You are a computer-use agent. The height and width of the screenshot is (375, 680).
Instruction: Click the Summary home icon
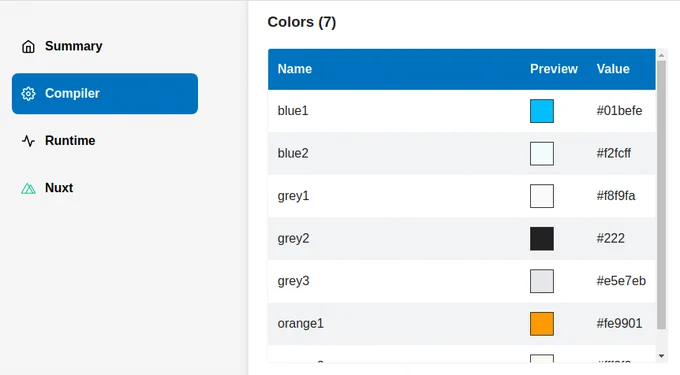(x=28, y=46)
